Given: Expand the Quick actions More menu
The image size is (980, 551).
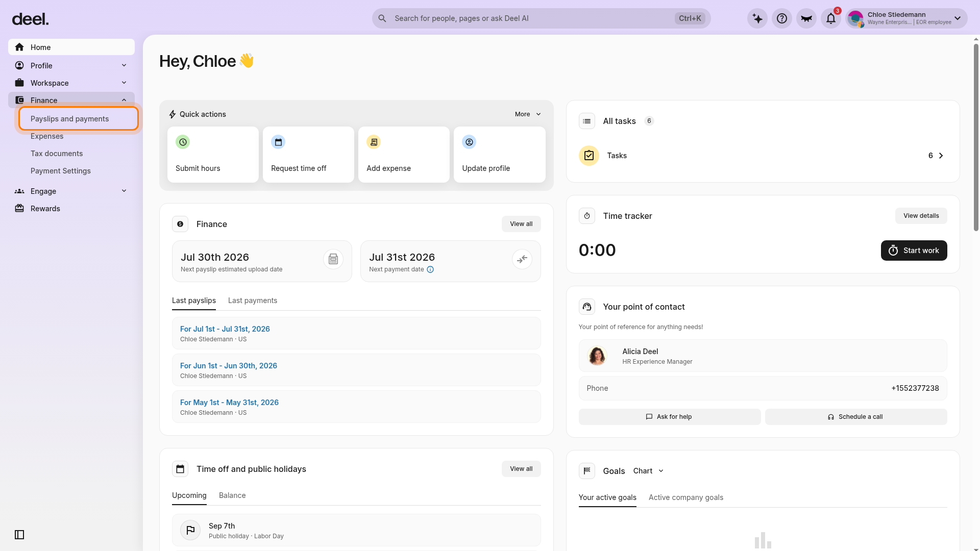Looking at the screenshot, I should 528,114.
